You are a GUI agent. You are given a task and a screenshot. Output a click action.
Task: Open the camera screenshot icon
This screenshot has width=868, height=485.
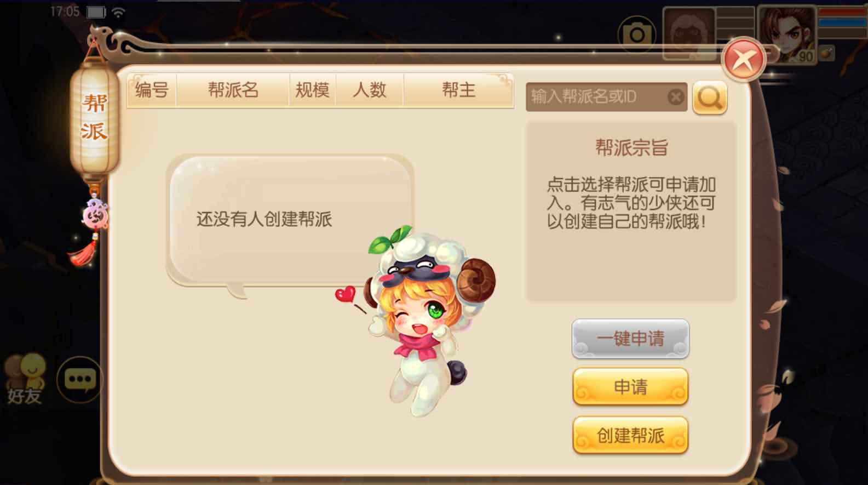click(636, 35)
